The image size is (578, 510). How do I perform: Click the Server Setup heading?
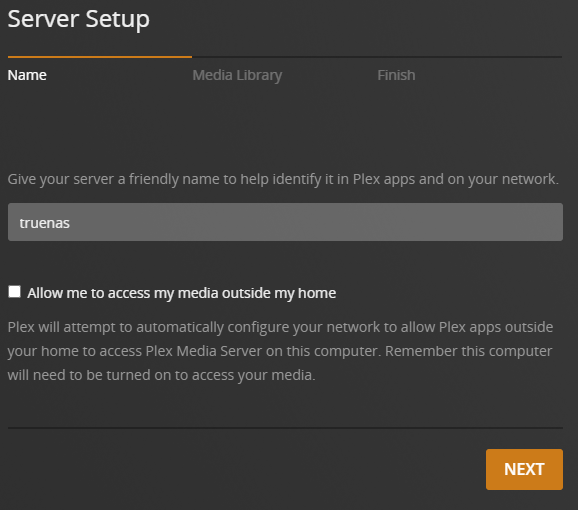pos(79,19)
